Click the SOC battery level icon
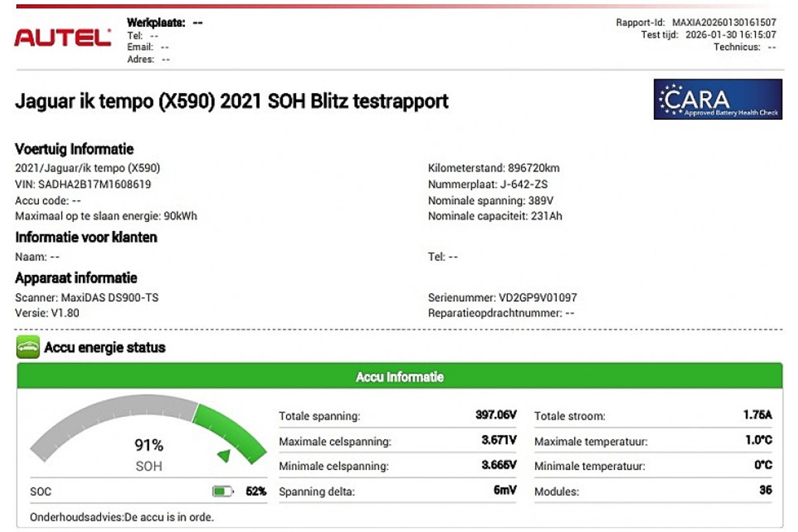The height and width of the screenshot is (532, 798). pos(222,491)
